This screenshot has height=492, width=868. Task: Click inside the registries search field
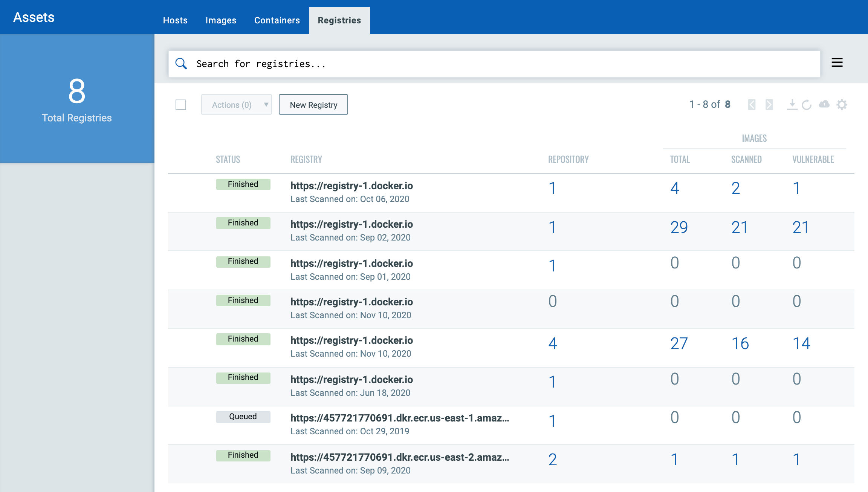[414, 63]
